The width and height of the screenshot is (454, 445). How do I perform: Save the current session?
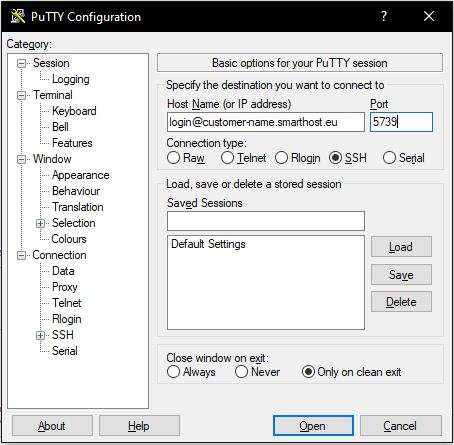pos(401,275)
